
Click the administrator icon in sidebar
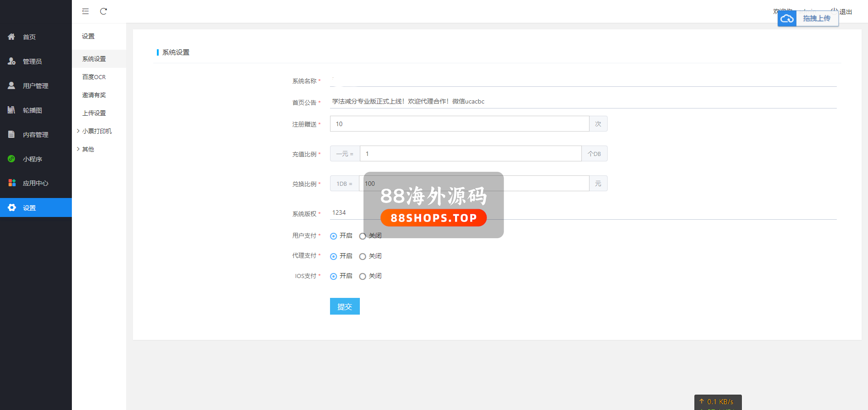tap(12, 61)
